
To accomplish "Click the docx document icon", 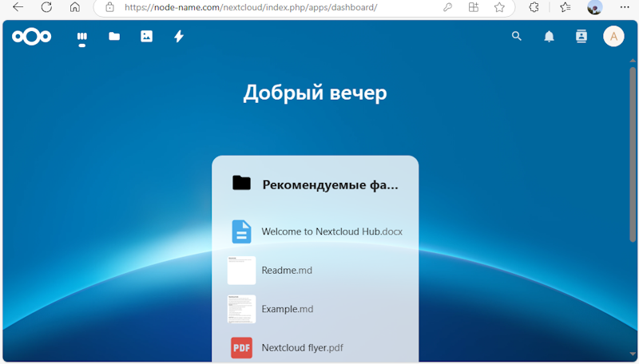I will 242,231.
